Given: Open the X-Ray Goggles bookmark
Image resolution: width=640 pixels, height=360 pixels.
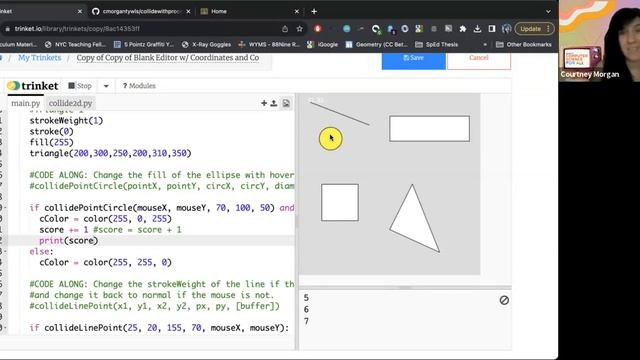Looking at the screenshot, I should pos(207,44).
